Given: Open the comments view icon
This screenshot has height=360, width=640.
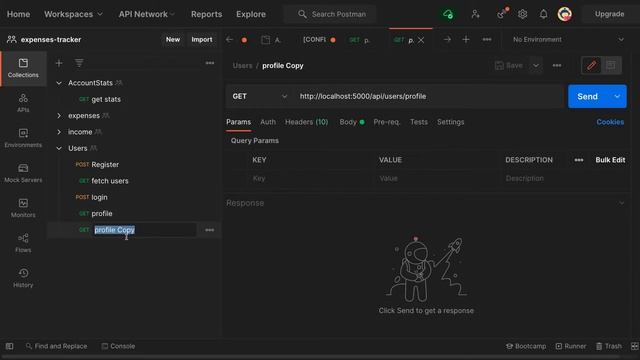Looking at the screenshot, I should pyautogui.click(x=611, y=65).
